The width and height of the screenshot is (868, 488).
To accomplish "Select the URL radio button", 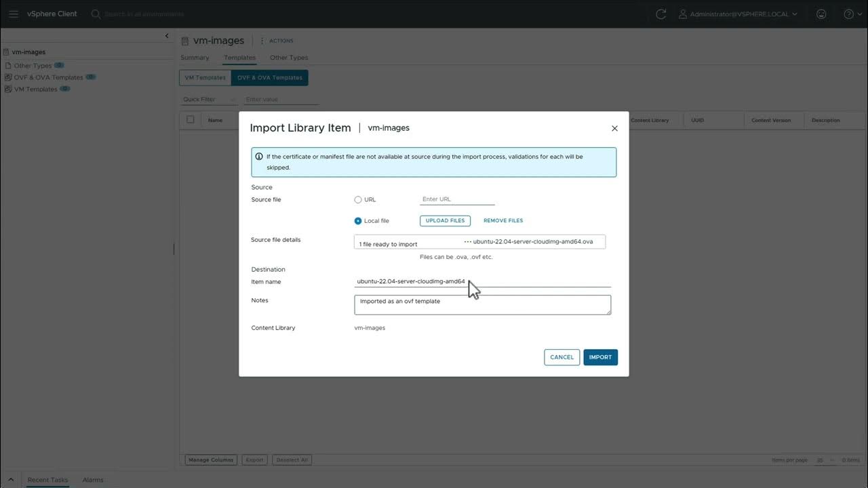I will point(358,200).
